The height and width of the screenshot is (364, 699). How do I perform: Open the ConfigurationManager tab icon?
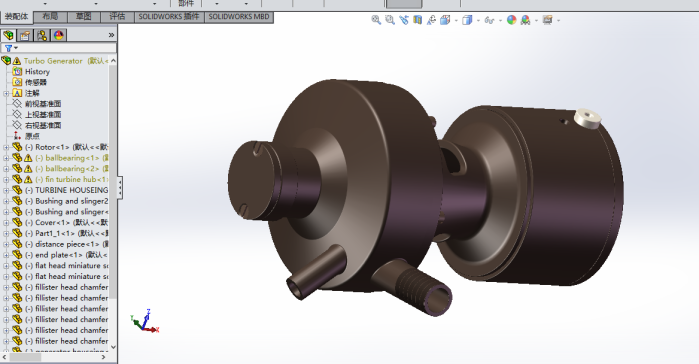pyautogui.click(x=42, y=35)
